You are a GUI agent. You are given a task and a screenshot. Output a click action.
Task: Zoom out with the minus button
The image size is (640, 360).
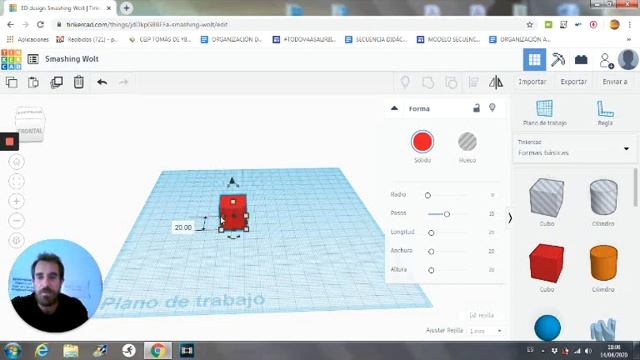(x=17, y=220)
